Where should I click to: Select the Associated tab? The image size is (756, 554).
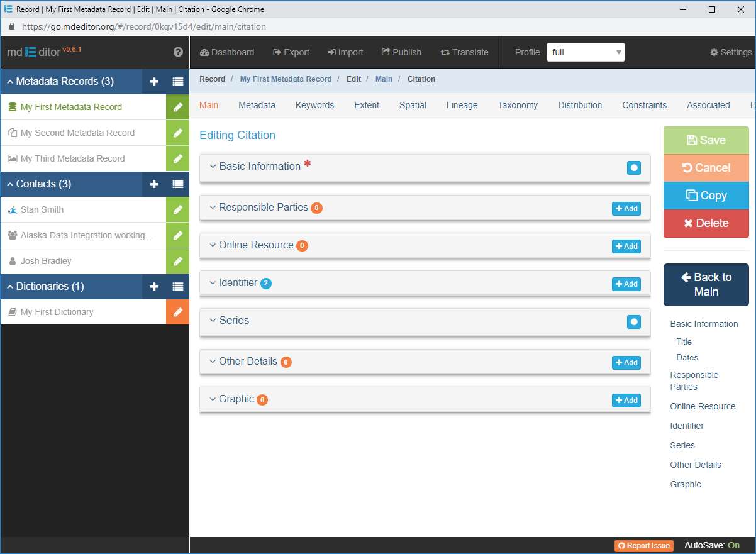pos(708,105)
